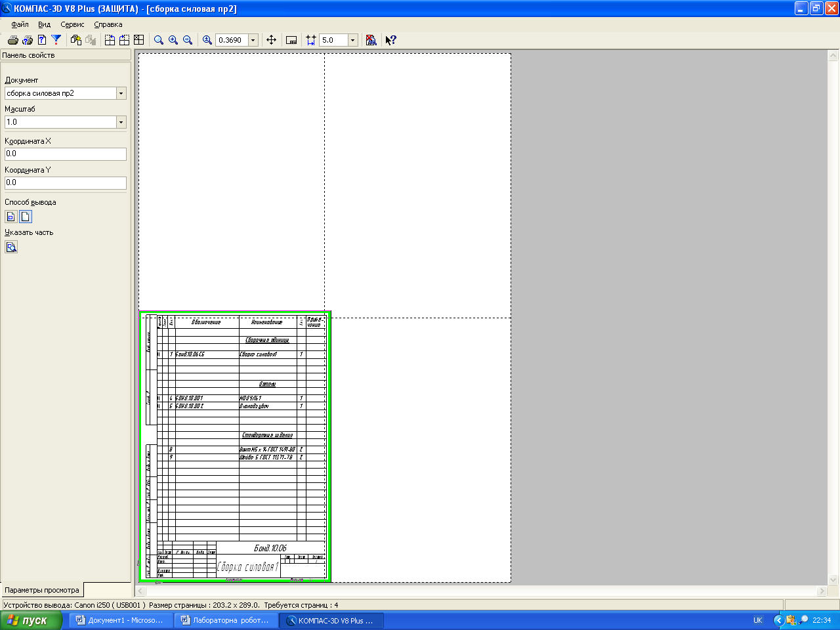This screenshot has height=630, width=840.
Task: Open printer setup icon with question mark
Action: (27, 40)
